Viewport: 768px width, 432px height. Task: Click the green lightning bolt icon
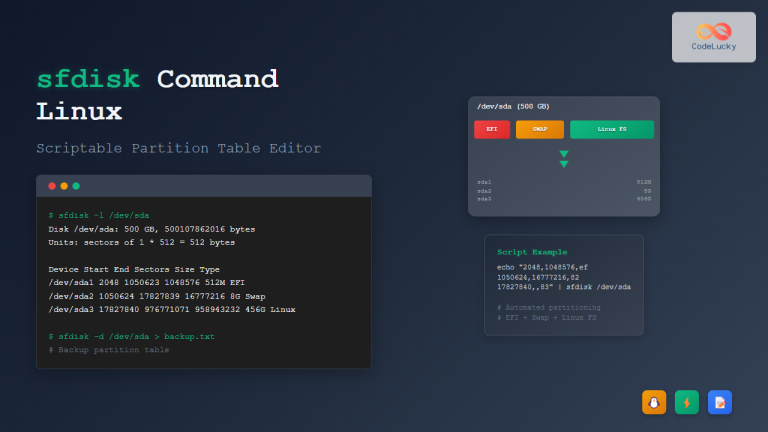pyautogui.click(x=687, y=401)
